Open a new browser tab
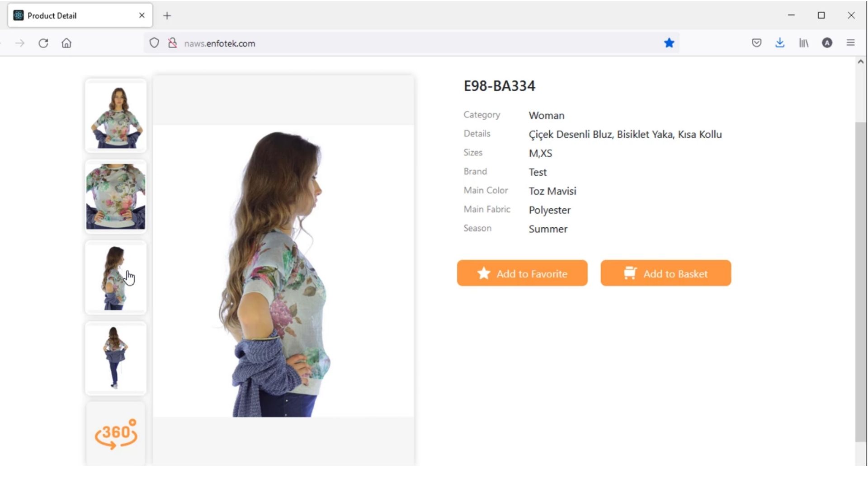This screenshot has width=868, height=488. tap(167, 16)
